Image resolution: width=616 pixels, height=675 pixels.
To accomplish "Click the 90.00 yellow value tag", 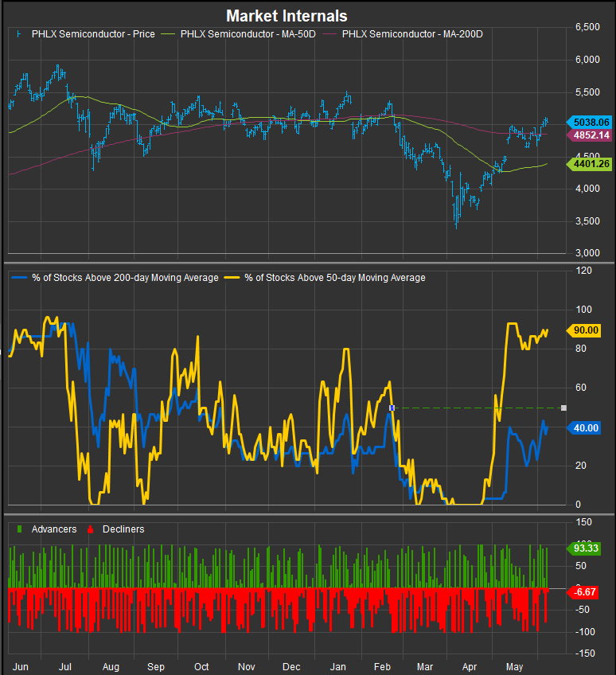I will (x=583, y=330).
